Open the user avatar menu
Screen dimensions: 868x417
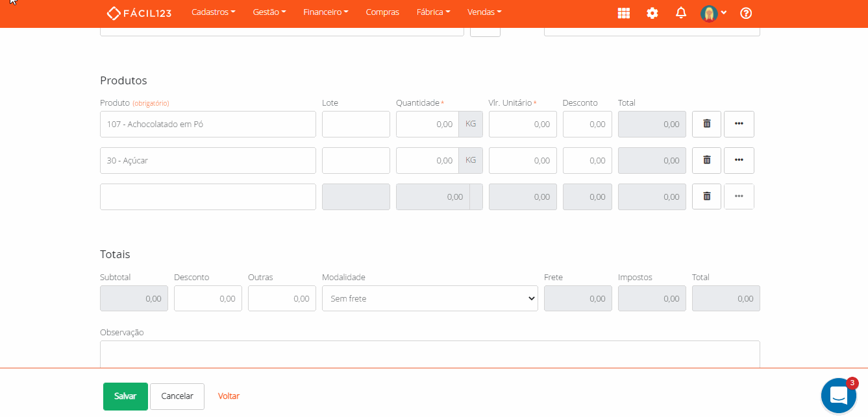click(x=713, y=13)
